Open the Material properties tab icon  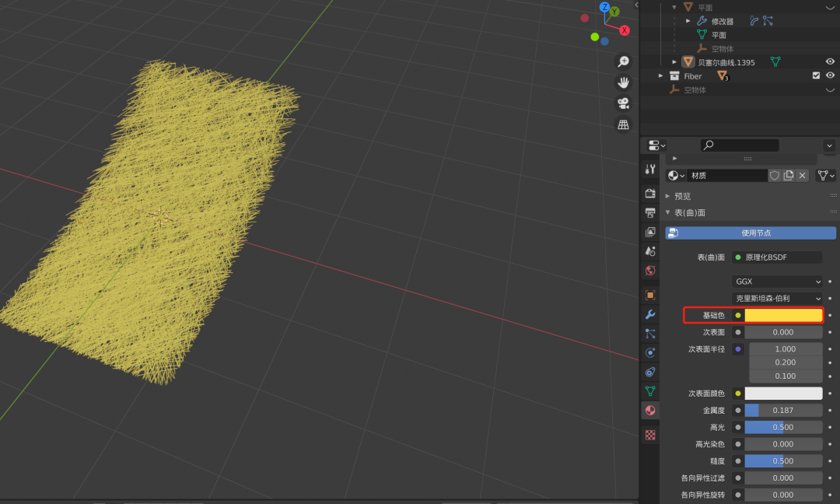point(650,410)
